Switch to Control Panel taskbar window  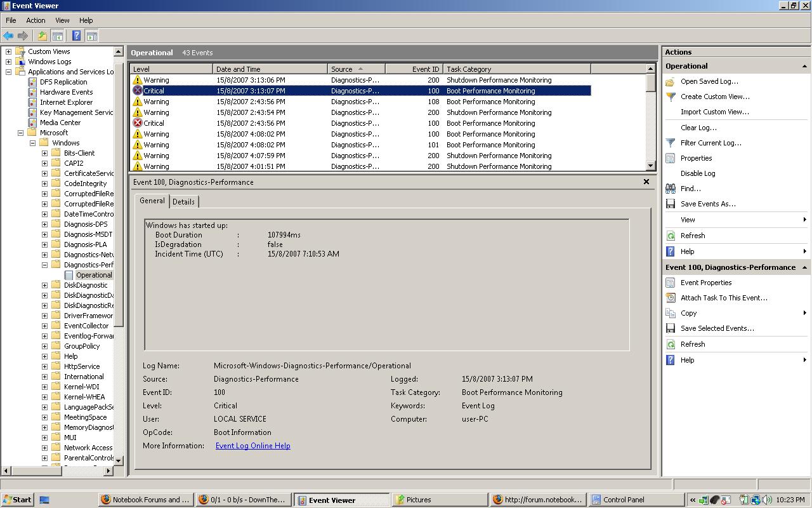pos(636,500)
